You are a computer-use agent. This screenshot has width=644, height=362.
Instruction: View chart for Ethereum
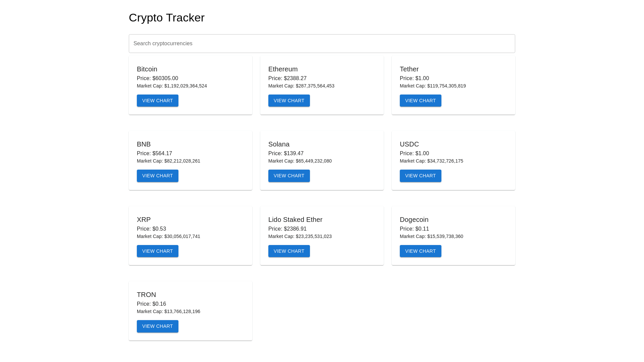(x=289, y=101)
